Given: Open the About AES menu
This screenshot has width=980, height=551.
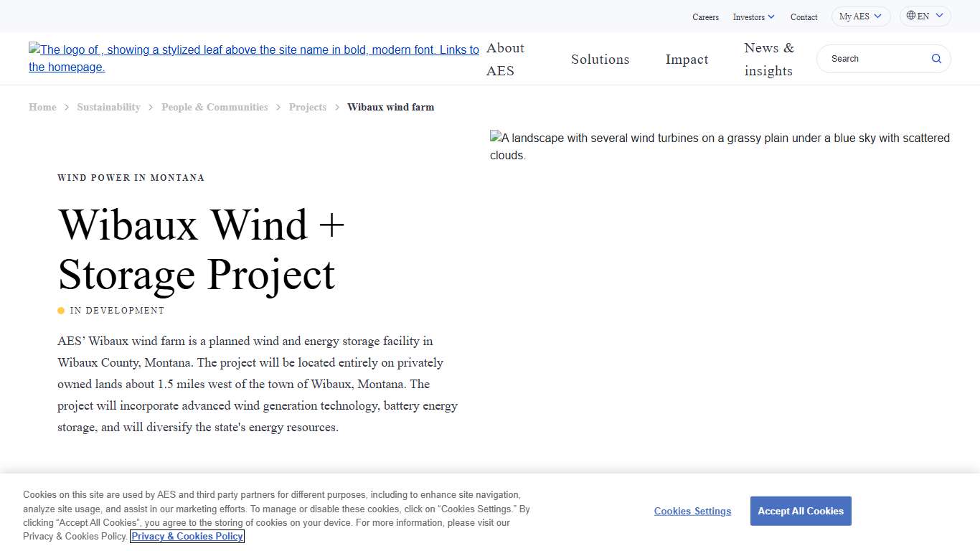Looking at the screenshot, I should coord(505,59).
